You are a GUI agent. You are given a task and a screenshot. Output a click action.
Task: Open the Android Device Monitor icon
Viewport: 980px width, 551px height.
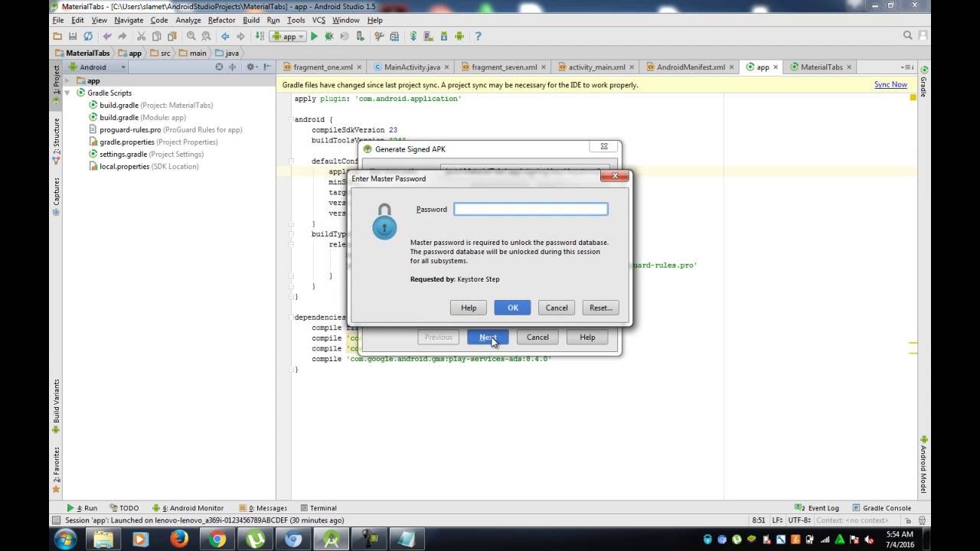(459, 36)
